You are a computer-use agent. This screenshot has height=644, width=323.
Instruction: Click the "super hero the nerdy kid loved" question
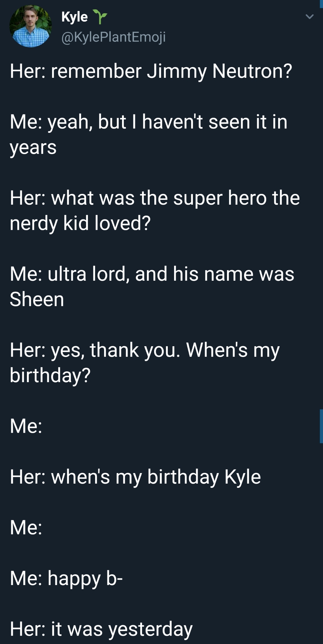pos(155,210)
